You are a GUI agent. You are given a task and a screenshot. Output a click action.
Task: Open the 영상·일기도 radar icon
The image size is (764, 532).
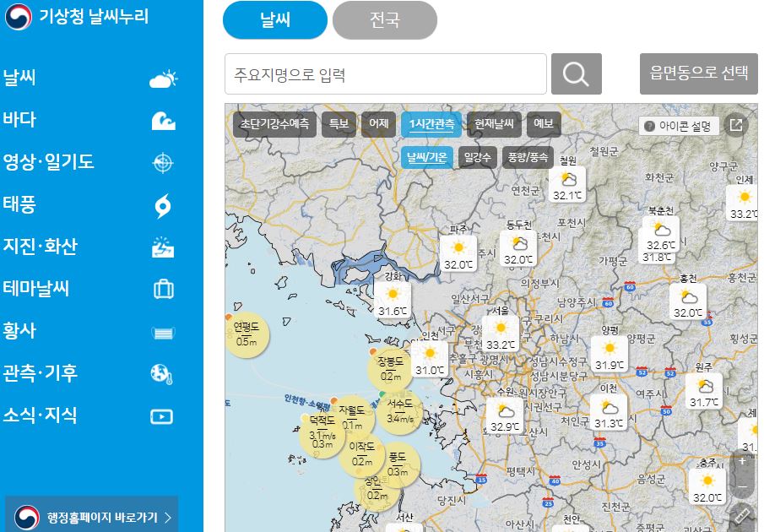(x=163, y=163)
